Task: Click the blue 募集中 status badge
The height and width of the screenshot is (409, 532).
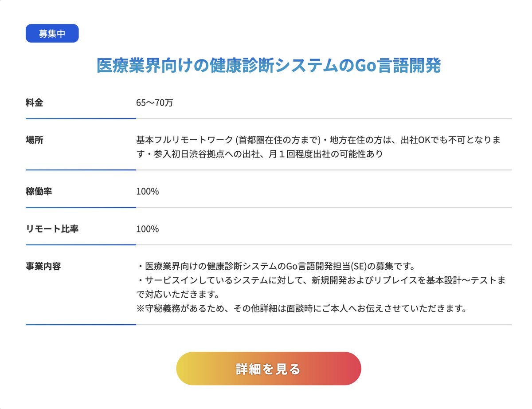Action: [x=52, y=34]
